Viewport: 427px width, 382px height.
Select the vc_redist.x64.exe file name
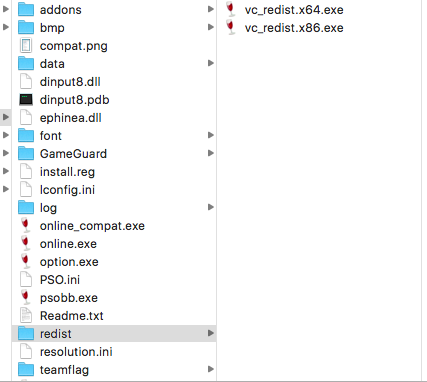point(294,10)
